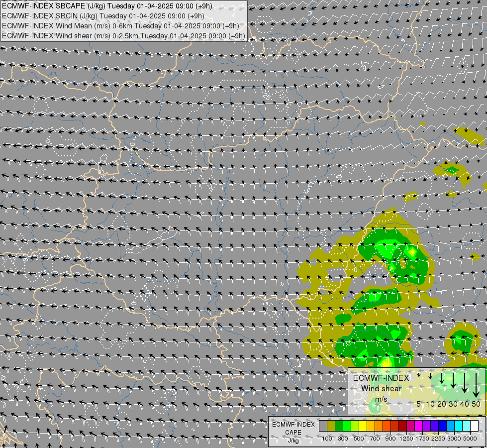Select the indigo CAPE legend swatch
This screenshot has width=487, height=448.
[x=435, y=426]
